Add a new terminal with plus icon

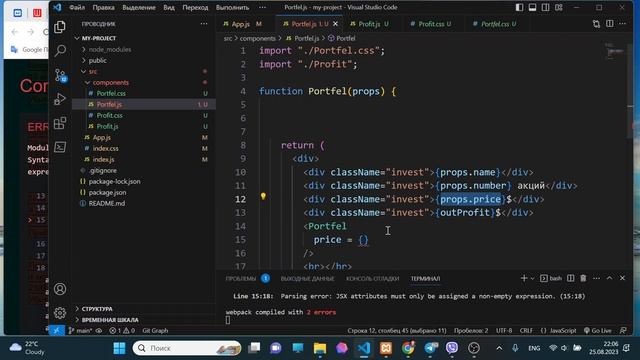(524, 278)
